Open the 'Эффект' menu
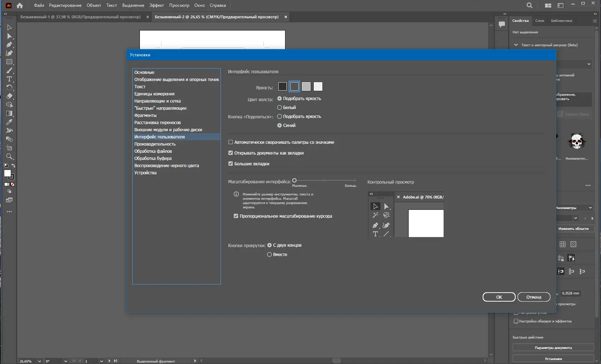The width and height of the screenshot is (601, 364). pos(156,5)
